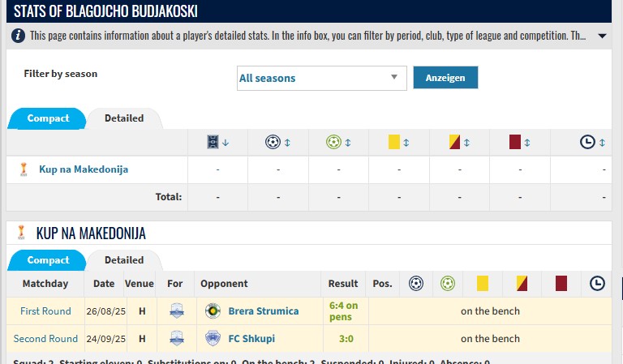Open the Second Round matchday link
This screenshot has height=364, width=623.
click(45, 339)
